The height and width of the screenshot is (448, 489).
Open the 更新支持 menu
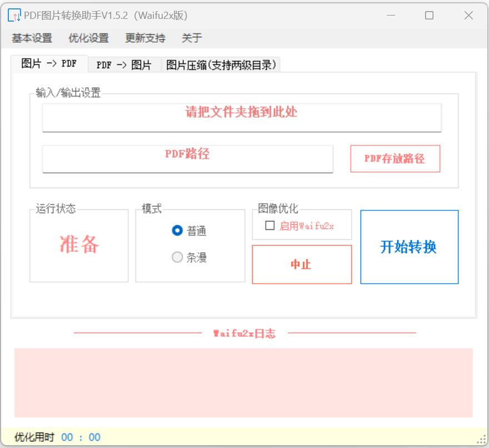[145, 38]
